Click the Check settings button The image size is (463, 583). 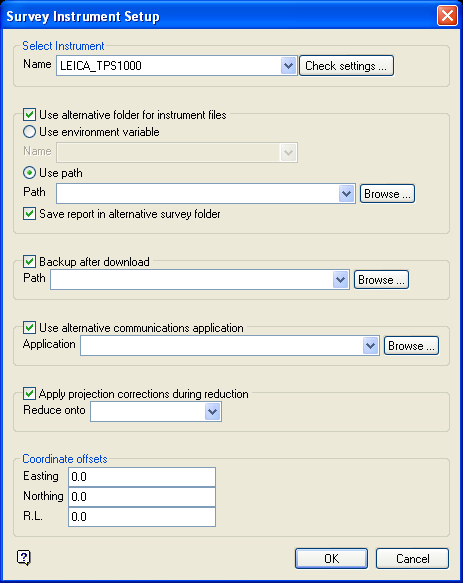click(346, 66)
